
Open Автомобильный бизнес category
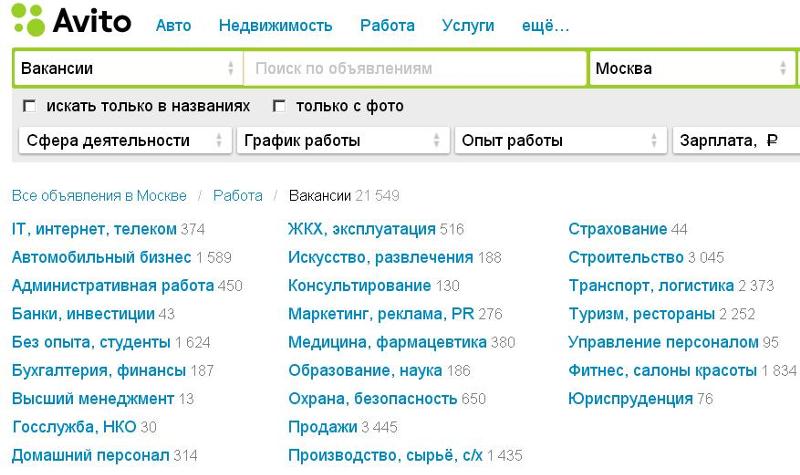tap(102, 257)
